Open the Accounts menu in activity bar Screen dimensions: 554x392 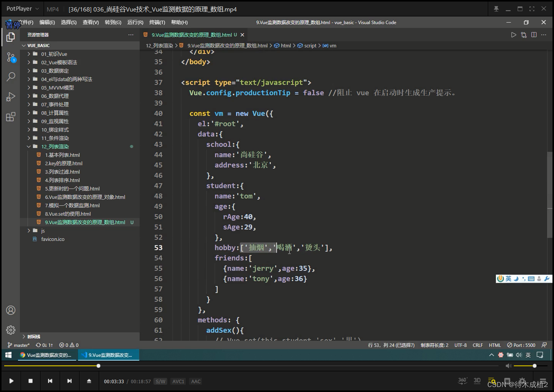point(11,310)
